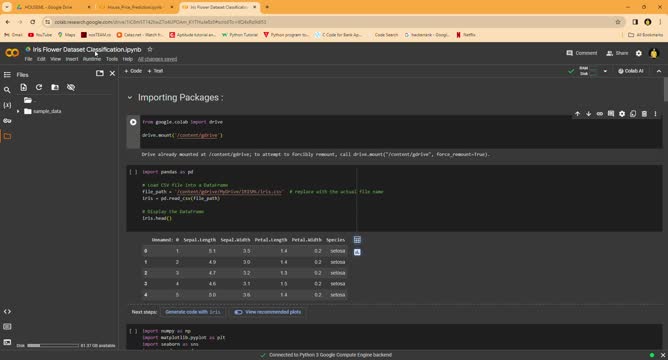Screen dimensions: 668x360
Task: Open the Runtime menu
Action: [x=92, y=59]
